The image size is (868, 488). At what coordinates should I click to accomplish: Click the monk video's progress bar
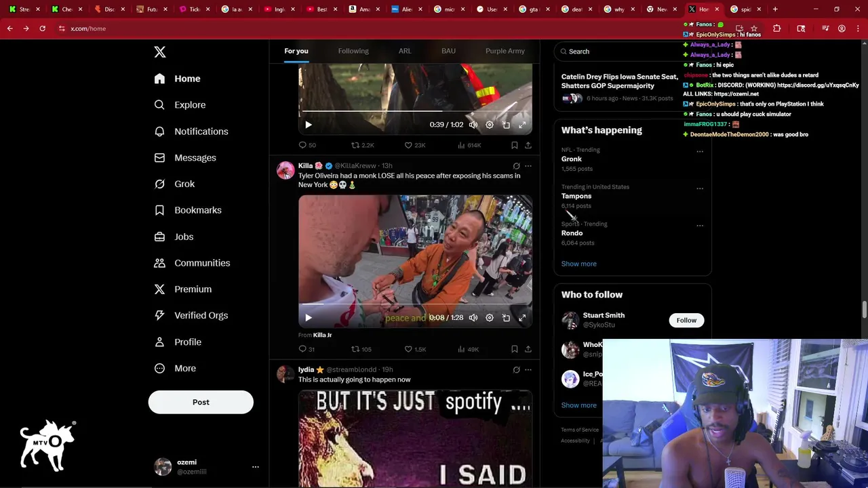tap(415, 304)
